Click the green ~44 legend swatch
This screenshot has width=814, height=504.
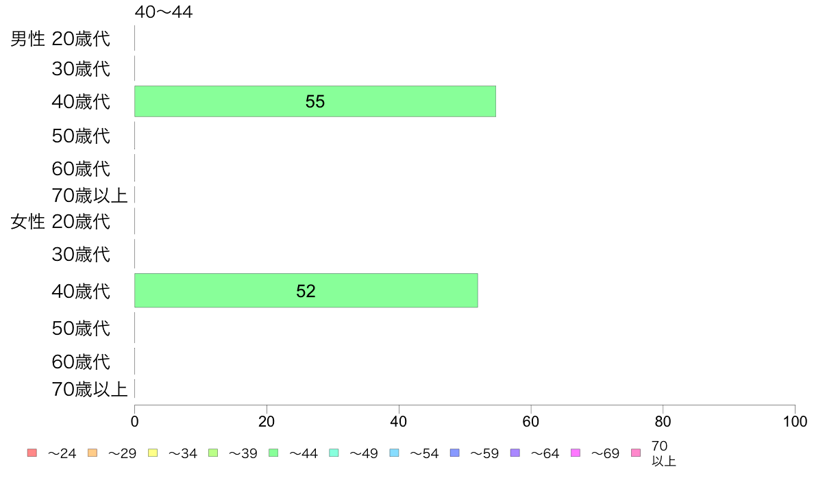click(x=273, y=453)
